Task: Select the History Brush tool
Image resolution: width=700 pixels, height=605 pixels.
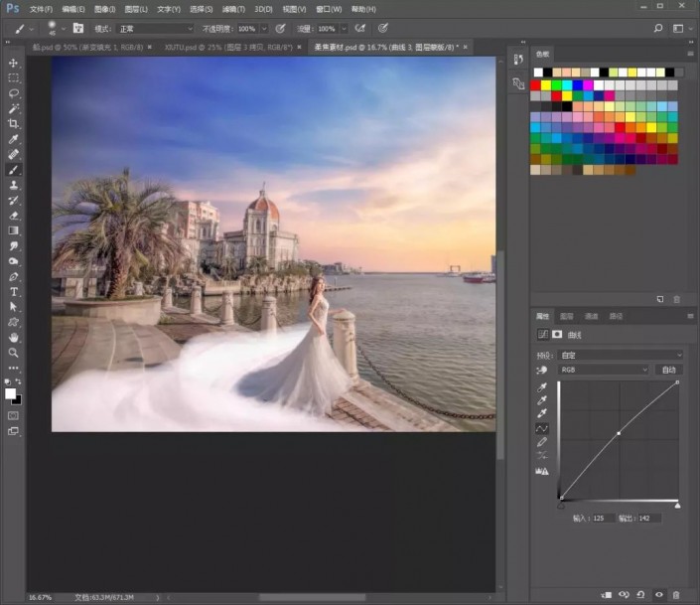Action: 13,201
